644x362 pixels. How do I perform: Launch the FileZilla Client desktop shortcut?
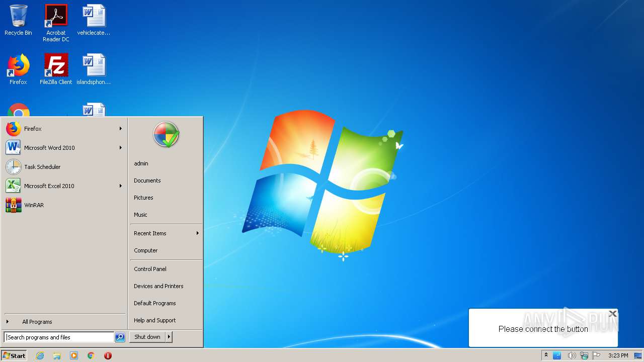pyautogui.click(x=56, y=69)
